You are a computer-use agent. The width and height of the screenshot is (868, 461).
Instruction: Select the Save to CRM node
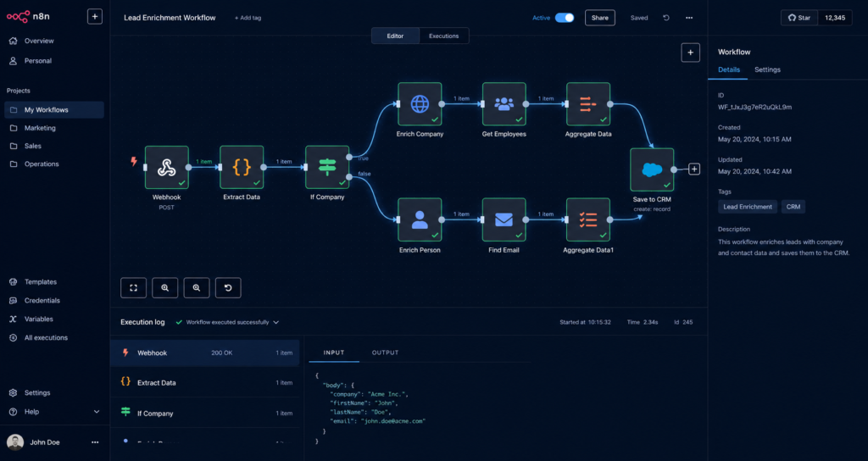pyautogui.click(x=652, y=169)
